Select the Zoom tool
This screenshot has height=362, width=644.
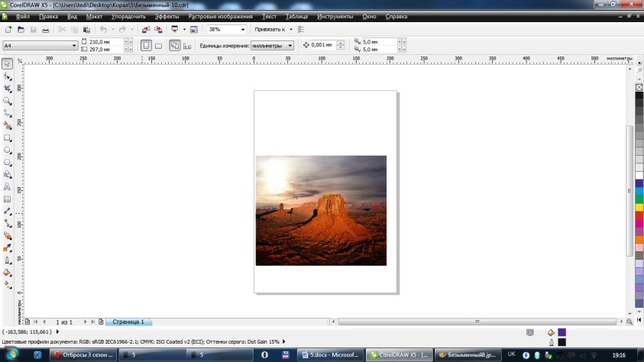click(7, 101)
